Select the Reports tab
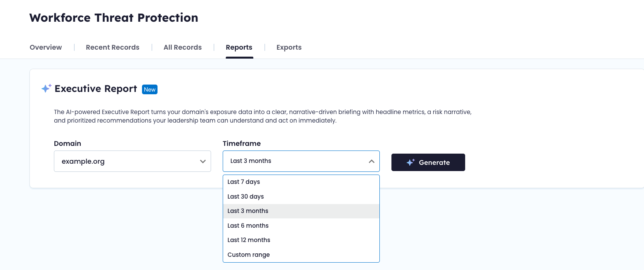Screen dimensions: 644x270 (239, 47)
